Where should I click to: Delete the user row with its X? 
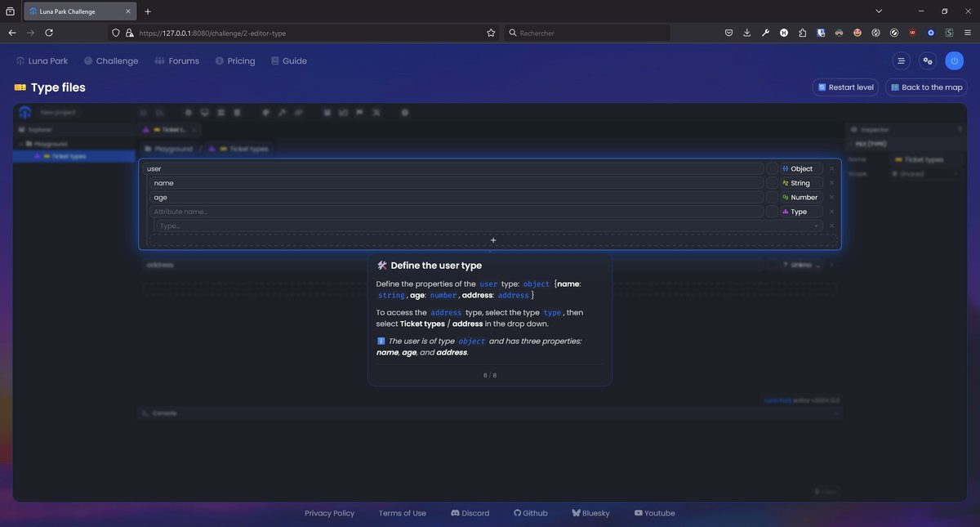[831, 169]
